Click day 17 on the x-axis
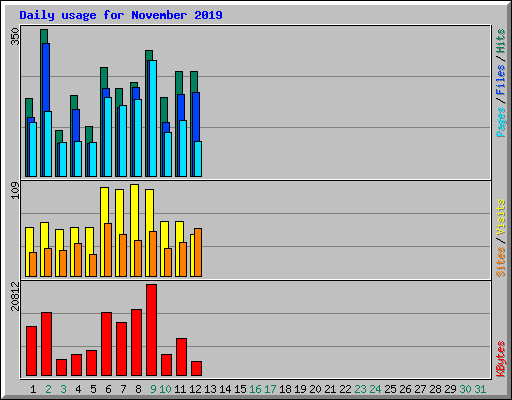This screenshot has height=400, width=512. 270,389
